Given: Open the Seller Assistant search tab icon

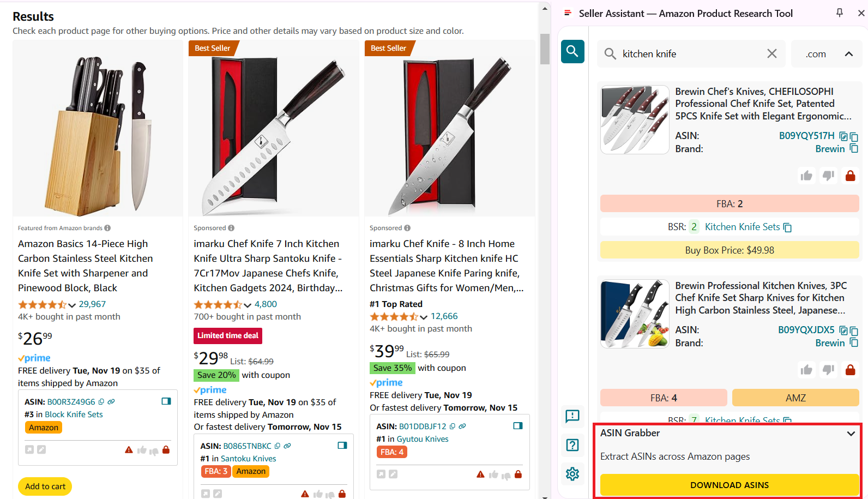Looking at the screenshot, I should [572, 52].
